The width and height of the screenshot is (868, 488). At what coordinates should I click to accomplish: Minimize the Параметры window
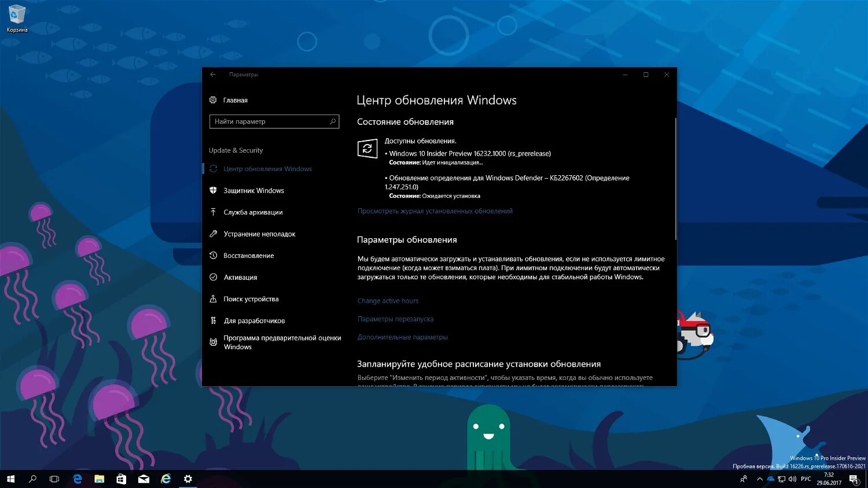pos(625,75)
